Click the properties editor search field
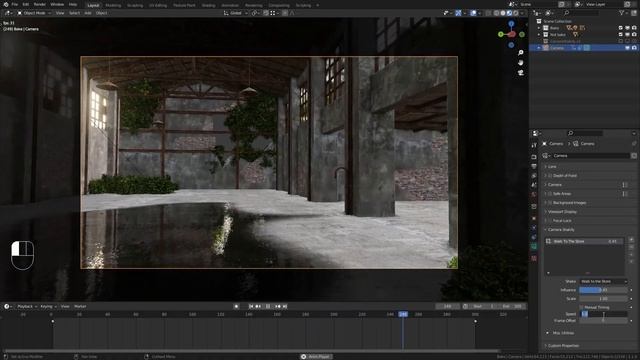Viewport: 640px width, 360px height. [585, 133]
